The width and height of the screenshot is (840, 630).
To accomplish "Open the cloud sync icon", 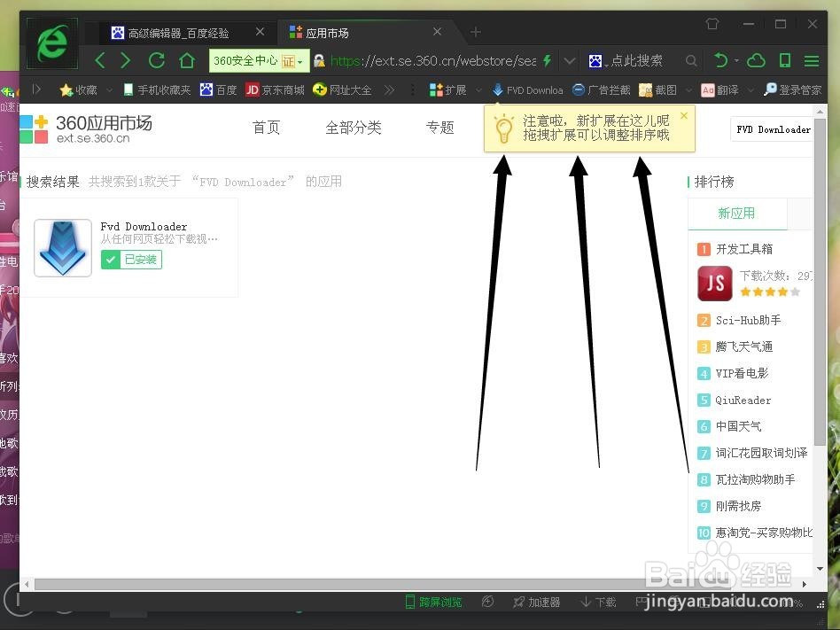I will pyautogui.click(x=756, y=60).
